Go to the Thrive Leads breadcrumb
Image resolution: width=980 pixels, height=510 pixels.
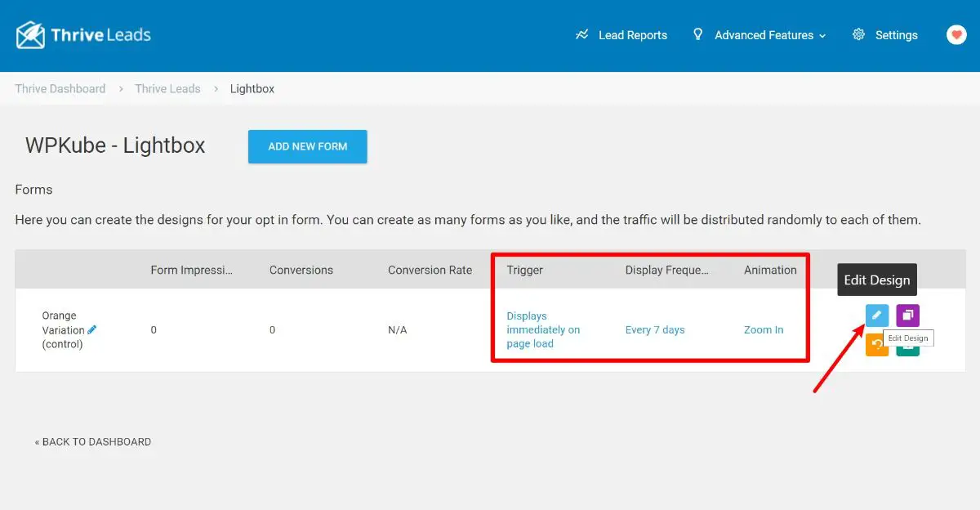pos(167,88)
